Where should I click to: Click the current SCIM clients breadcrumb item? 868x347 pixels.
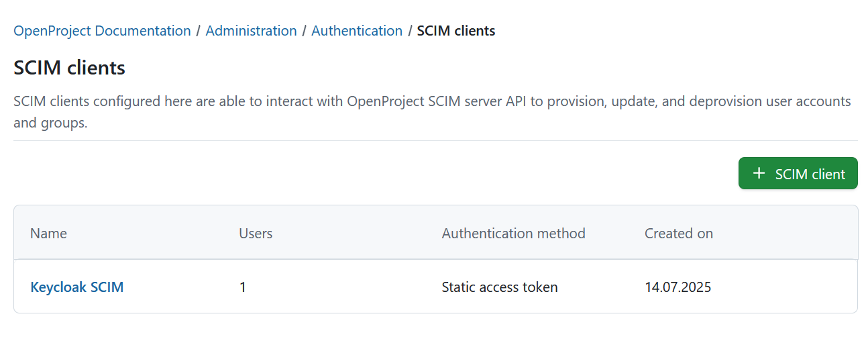[455, 31]
